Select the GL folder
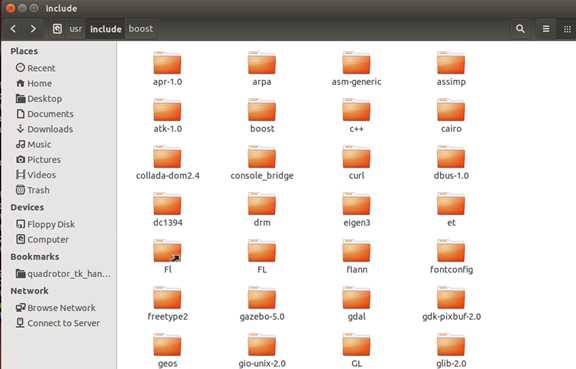 coord(356,351)
